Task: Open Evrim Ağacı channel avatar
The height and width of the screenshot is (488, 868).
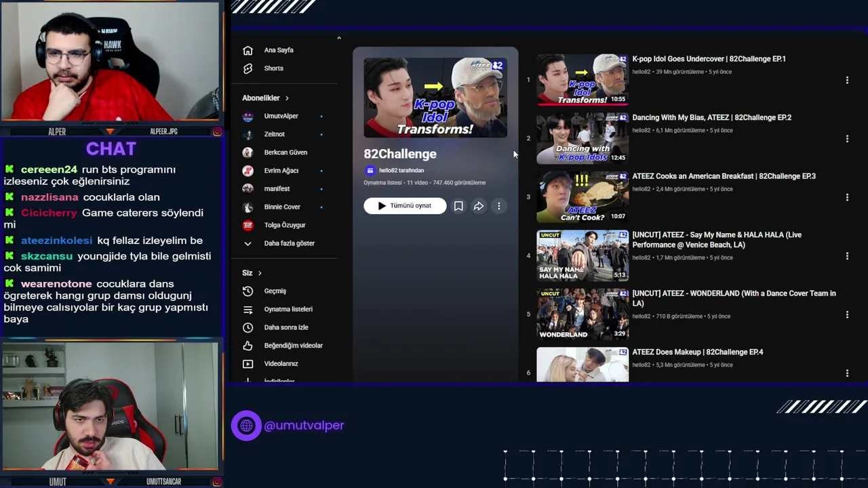Action: (248, 171)
